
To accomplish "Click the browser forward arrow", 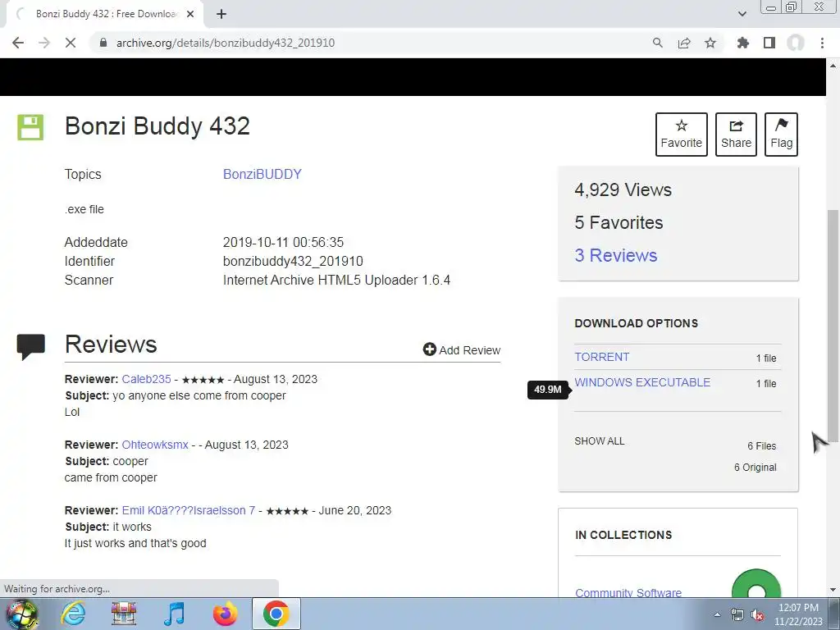I will 44,43.
